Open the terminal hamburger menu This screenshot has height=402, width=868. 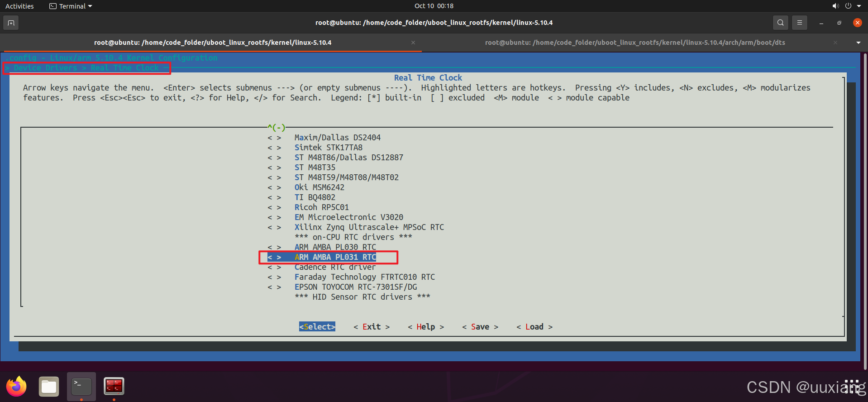[x=800, y=23]
